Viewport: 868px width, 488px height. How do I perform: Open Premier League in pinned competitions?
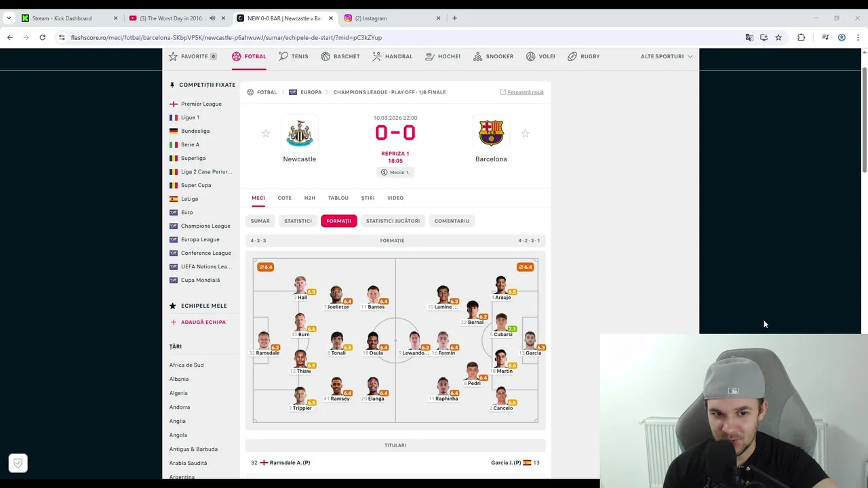point(201,104)
